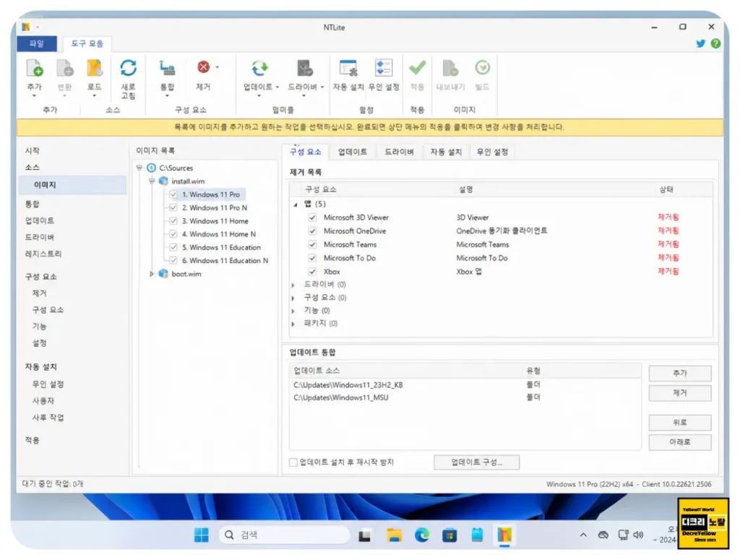Open the 제거 ribbon dropdown arrow
The width and height of the screenshot is (740, 560).
pyautogui.click(x=217, y=67)
